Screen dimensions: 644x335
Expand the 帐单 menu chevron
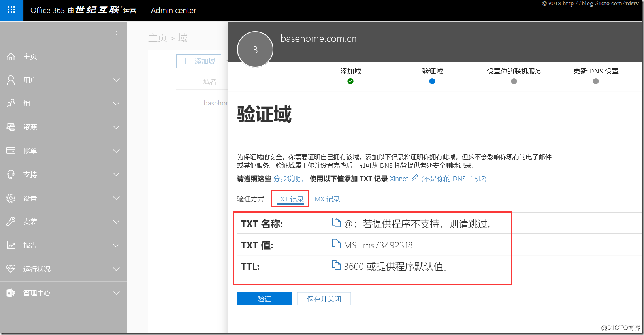click(x=116, y=151)
